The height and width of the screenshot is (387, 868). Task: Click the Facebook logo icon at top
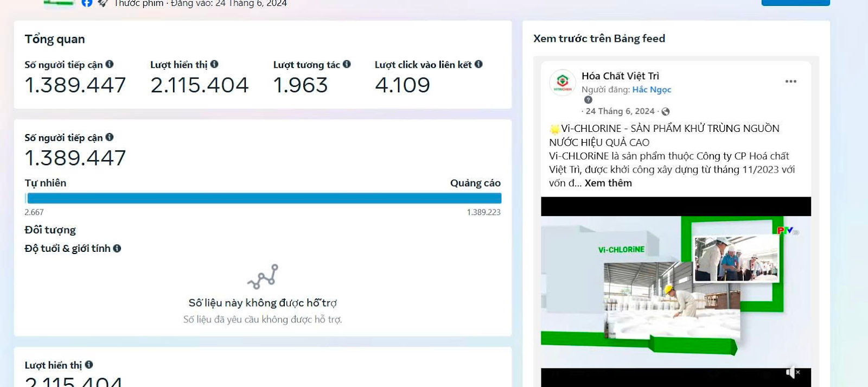[87, 3]
